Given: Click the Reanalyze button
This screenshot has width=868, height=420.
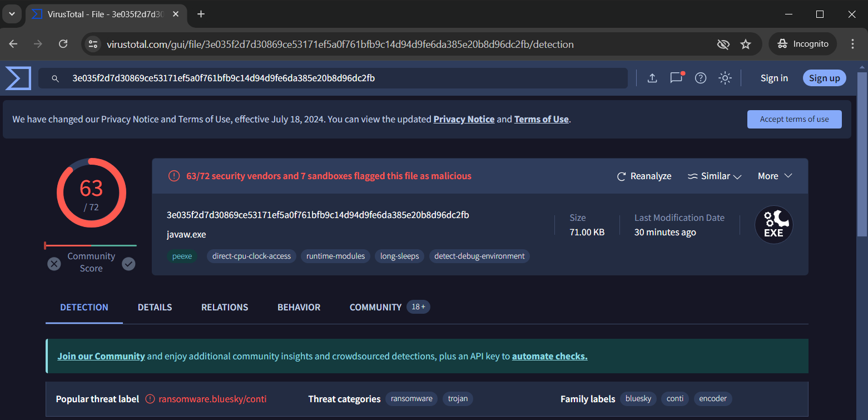Looking at the screenshot, I should [644, 176].
